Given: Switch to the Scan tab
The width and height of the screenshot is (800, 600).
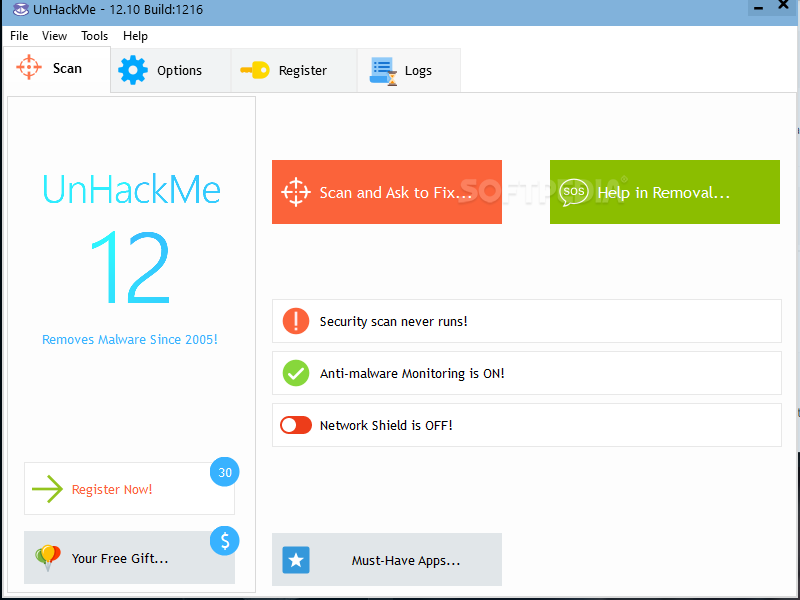Looking at the screenshot, I should coord(57,69).
